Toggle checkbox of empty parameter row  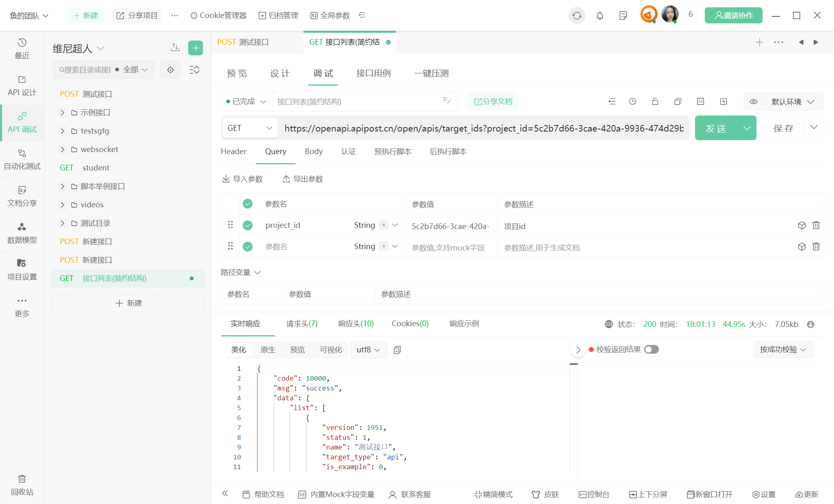[248, 246]
